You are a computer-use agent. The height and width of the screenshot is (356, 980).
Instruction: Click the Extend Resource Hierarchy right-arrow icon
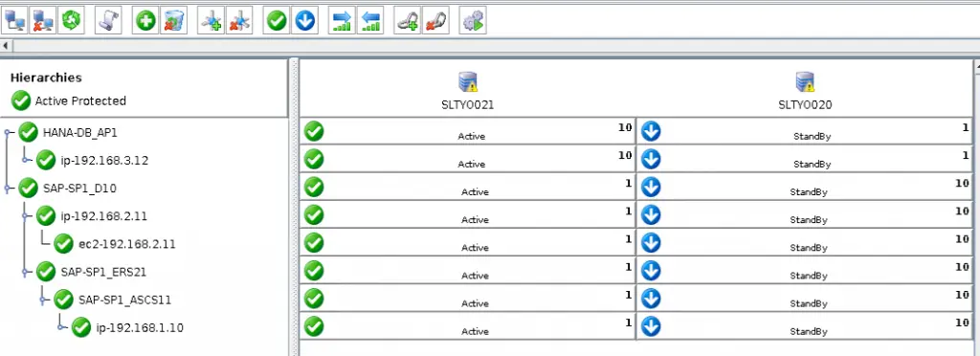pos(342,21)
